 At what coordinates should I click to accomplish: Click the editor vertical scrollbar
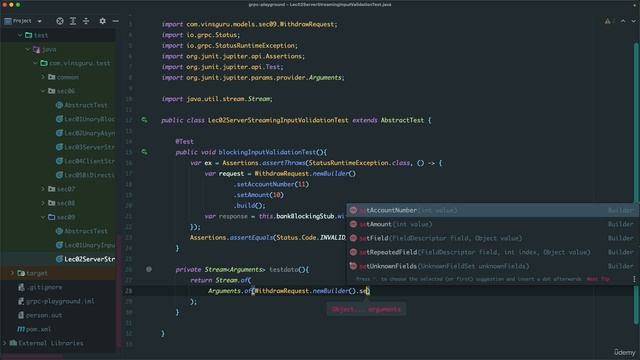[x=636, y=184]
